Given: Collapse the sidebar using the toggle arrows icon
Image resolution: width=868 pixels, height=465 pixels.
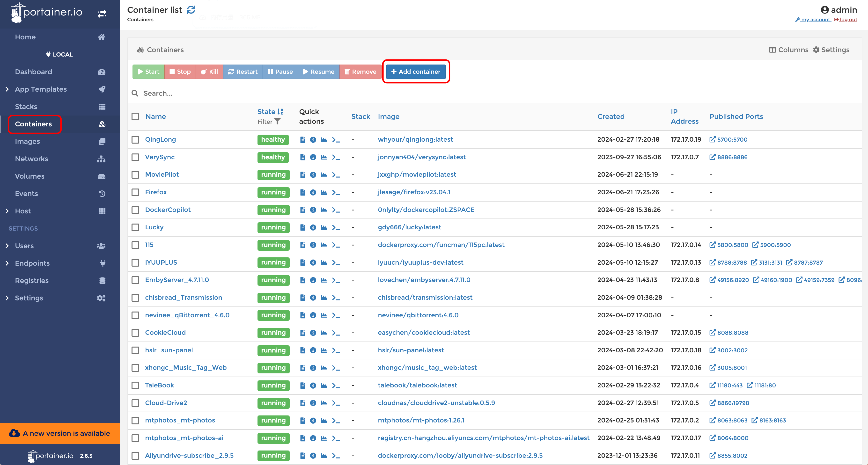Looking at the screenshot, I should pyautogui.click(x=102, y=14).
